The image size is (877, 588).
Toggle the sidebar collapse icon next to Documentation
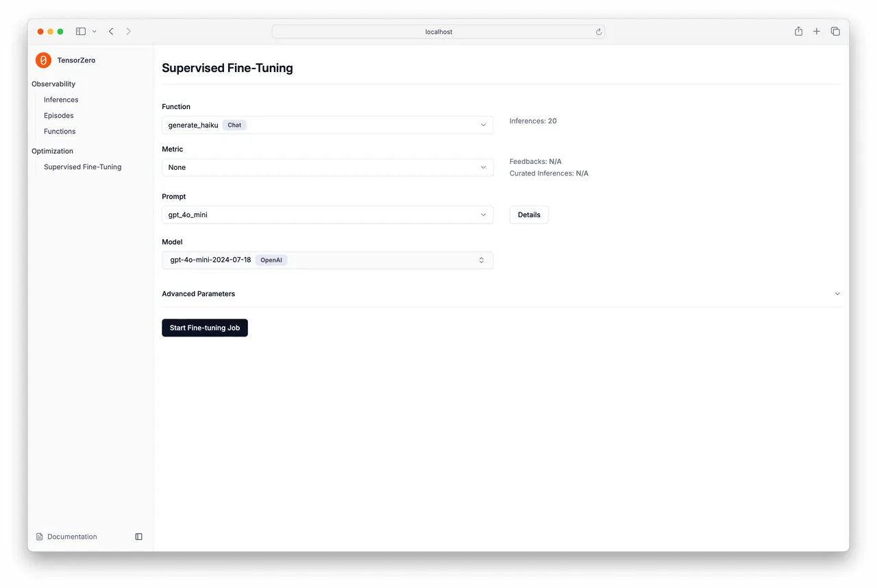coord(138,537)
